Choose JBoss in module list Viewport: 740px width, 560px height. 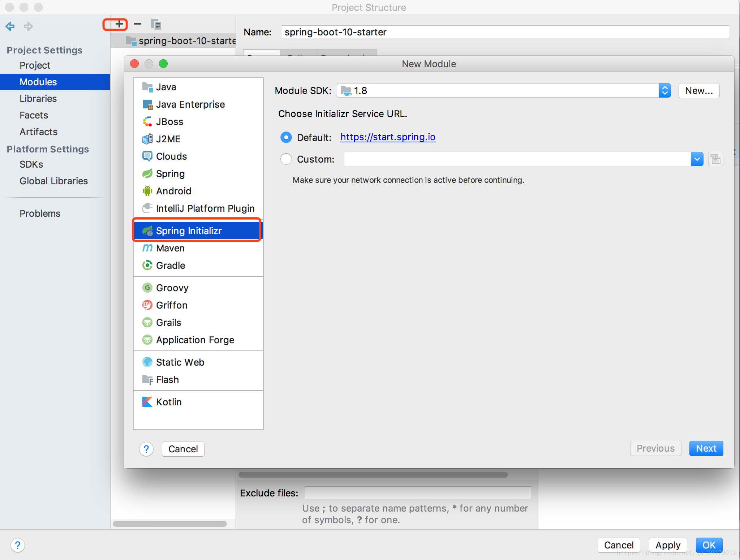coord(198,122)
